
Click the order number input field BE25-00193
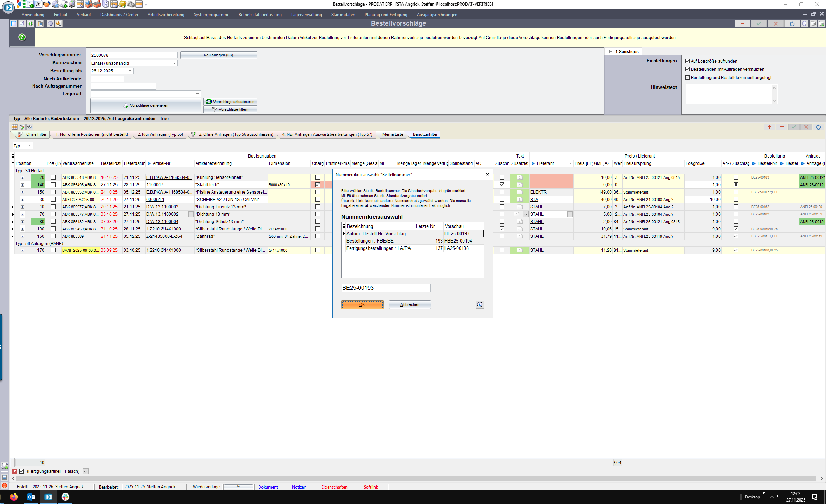coord(386,288)
